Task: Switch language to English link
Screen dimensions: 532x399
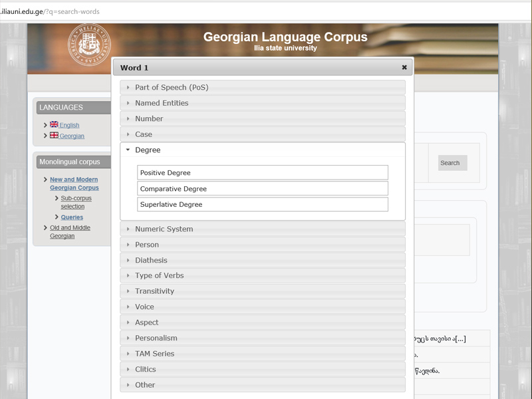Action: [69, 125]
